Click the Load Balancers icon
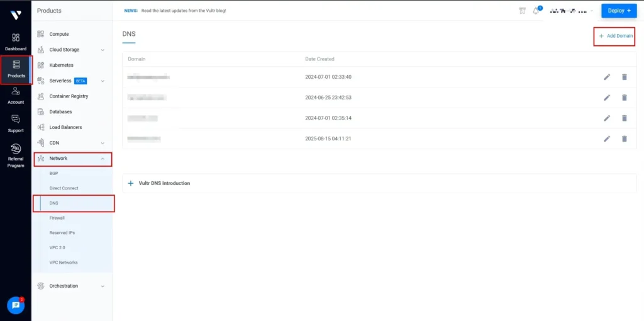 tap(41, 127)
